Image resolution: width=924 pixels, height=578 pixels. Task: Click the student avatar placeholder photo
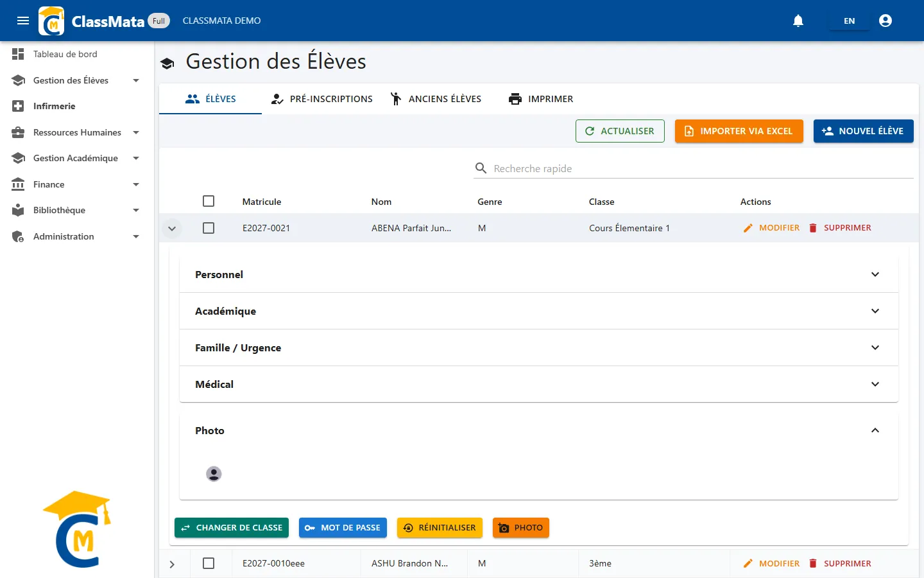(x=214, y=474)
